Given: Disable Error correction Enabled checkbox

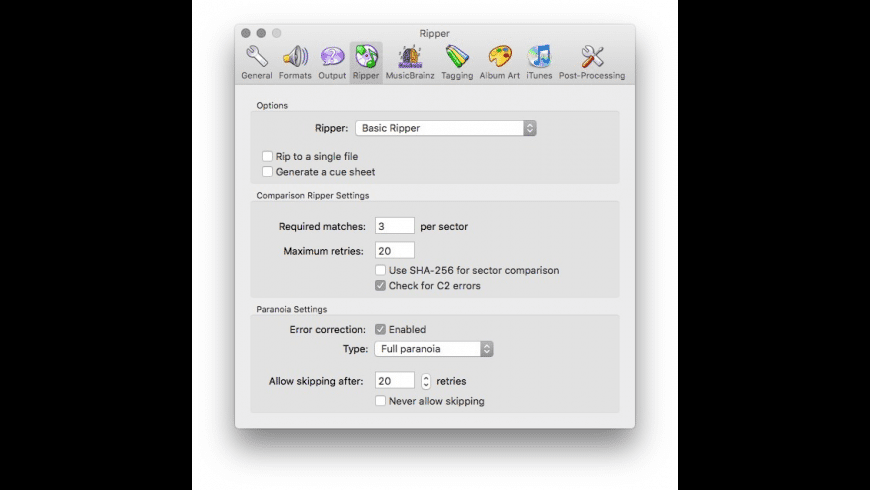Looking at the screenshot, I should [x=380, y=330].
